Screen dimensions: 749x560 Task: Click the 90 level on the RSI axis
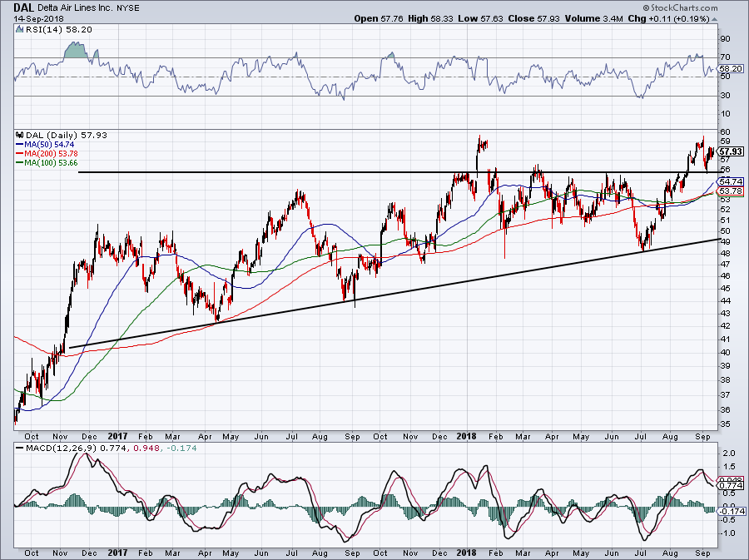(726, 38)
